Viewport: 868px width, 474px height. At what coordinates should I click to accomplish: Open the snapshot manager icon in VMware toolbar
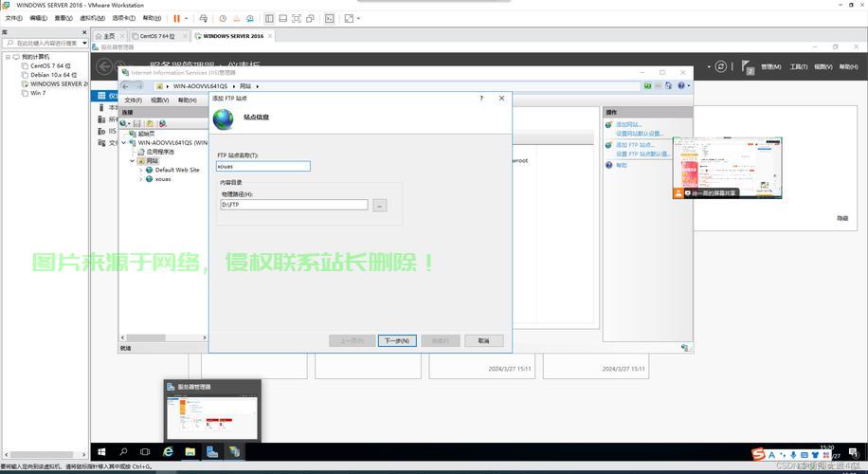click(249, 18)
